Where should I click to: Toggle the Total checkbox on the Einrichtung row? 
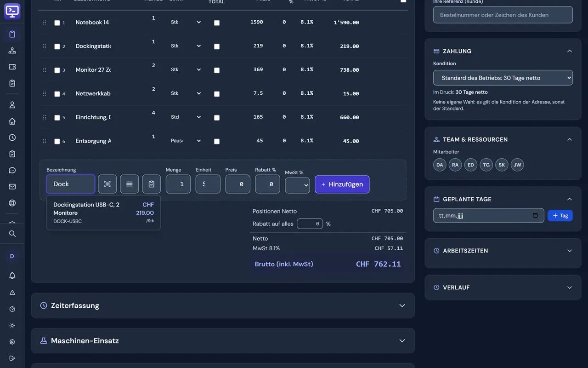tap(217, 118)
